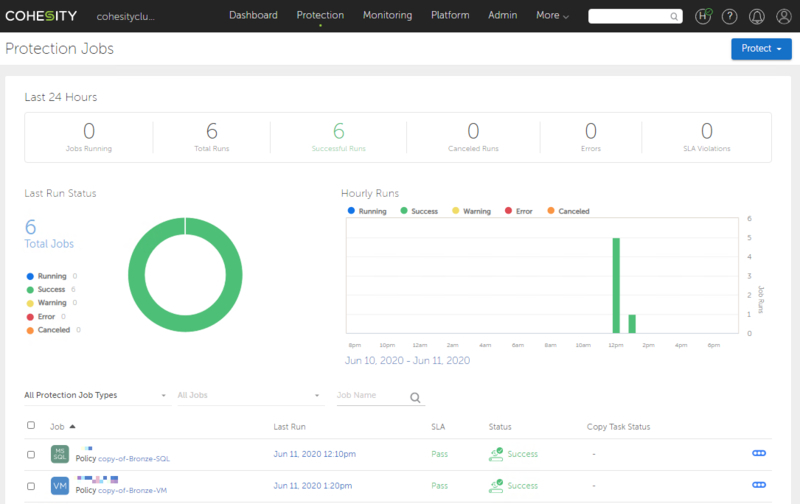Click the top search input field
Image resolution: width=800 pixels, height=504 pixels.
635,16
